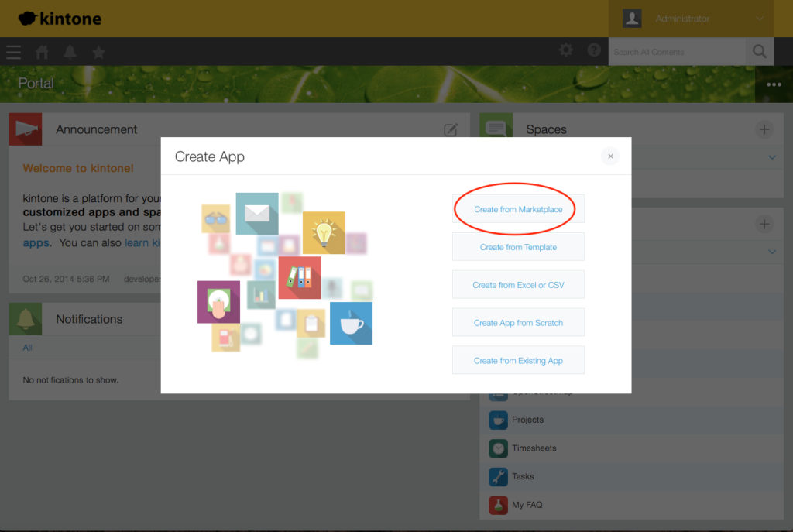Click the search magnifier button
793x532 pixels.
[x=759, y=52]
